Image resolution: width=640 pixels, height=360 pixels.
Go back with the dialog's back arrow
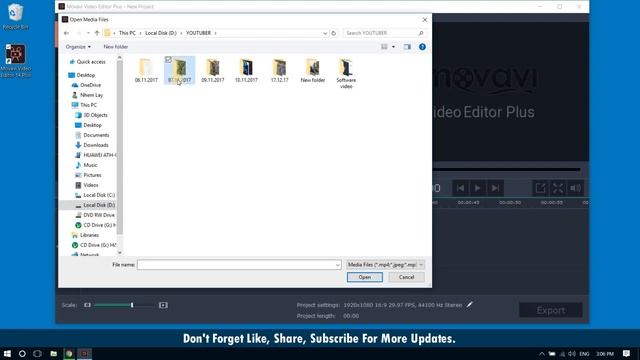(67, 33)
